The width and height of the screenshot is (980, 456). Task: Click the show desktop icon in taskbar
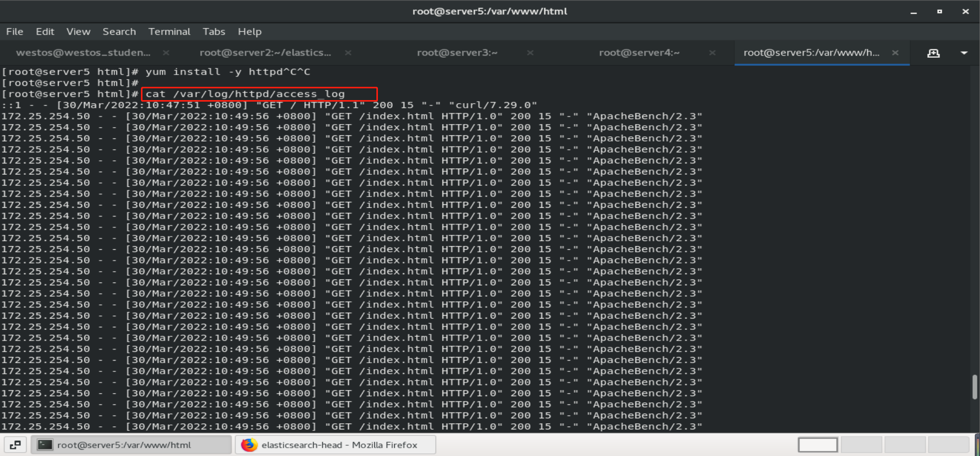click(x=15, y=445)
